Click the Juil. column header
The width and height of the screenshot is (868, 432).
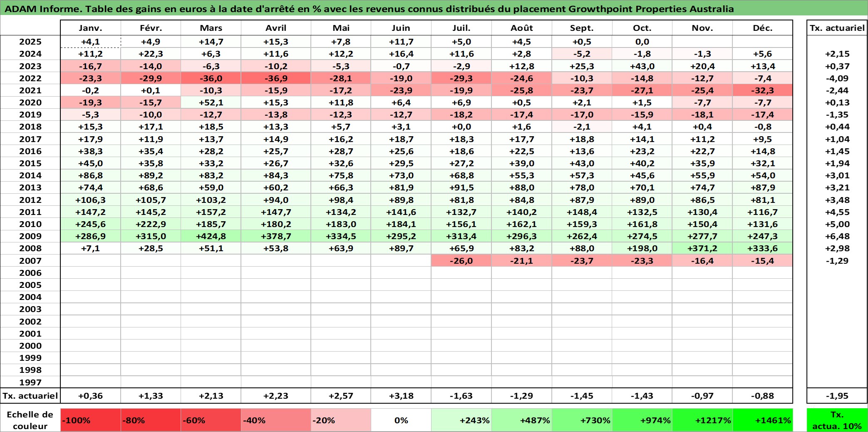point(461,28)
